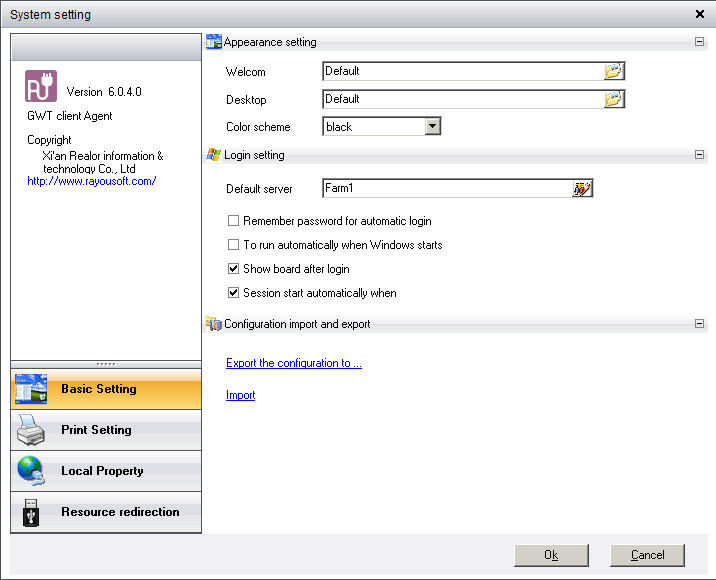Click the Local Property globe icon

[31, 471]
